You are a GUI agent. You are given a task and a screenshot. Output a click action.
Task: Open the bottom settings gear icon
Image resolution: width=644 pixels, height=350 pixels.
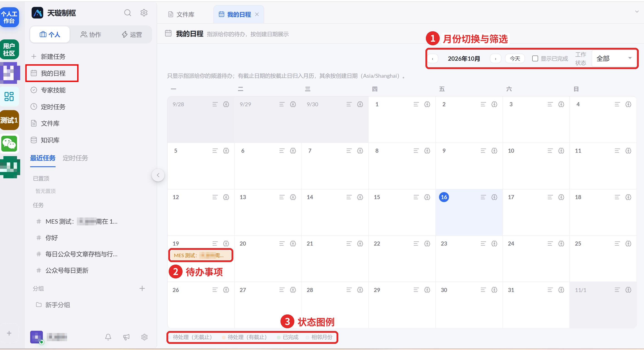pyautogui.click(x=144, y=337)
